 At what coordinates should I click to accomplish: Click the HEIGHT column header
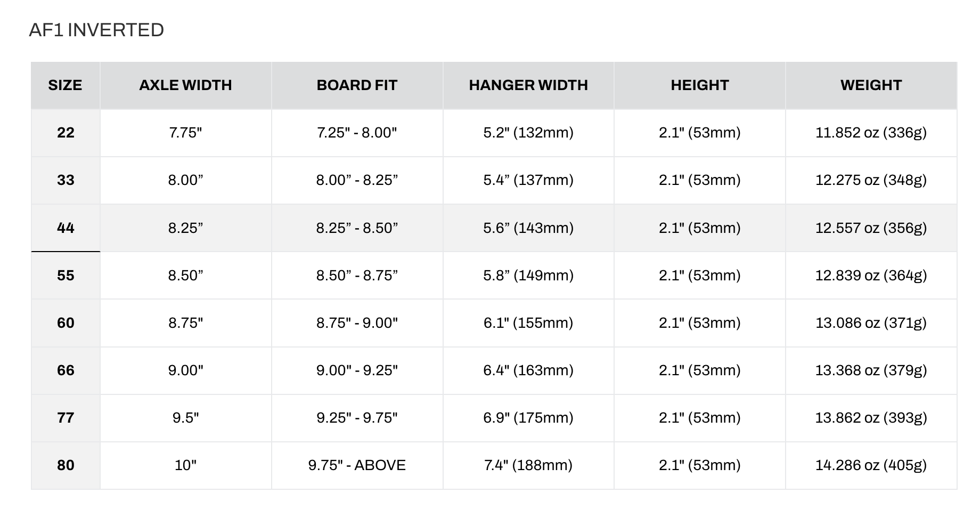[700, 85]
